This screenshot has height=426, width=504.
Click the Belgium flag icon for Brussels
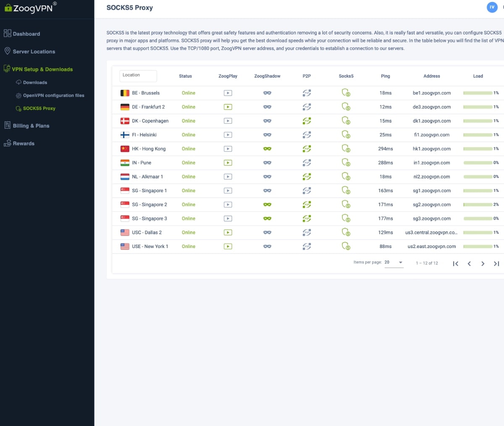tap(125, 93)
